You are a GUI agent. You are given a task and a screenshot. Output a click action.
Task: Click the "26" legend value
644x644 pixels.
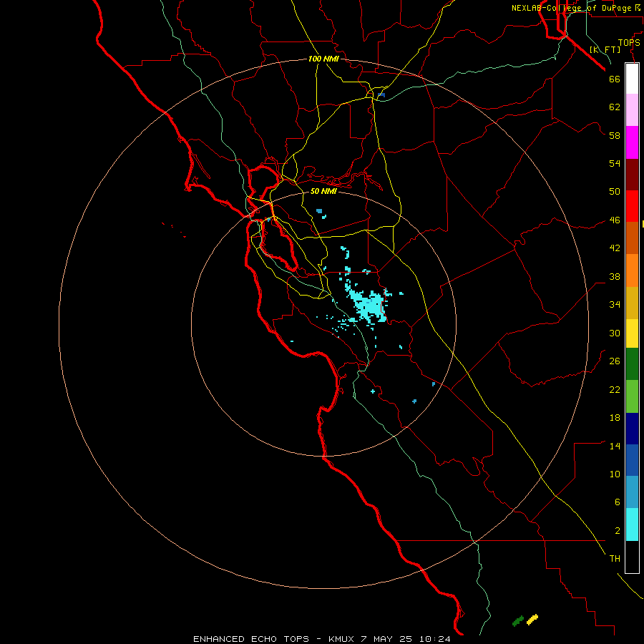[615, 361]
